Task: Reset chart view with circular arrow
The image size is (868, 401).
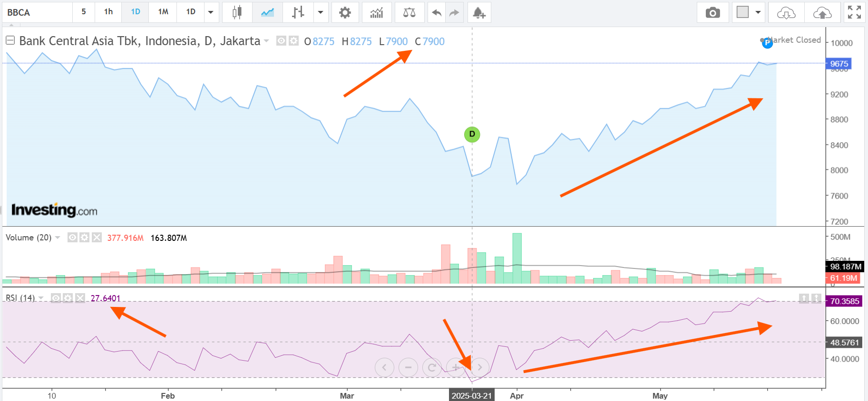Action: point(432,367)
